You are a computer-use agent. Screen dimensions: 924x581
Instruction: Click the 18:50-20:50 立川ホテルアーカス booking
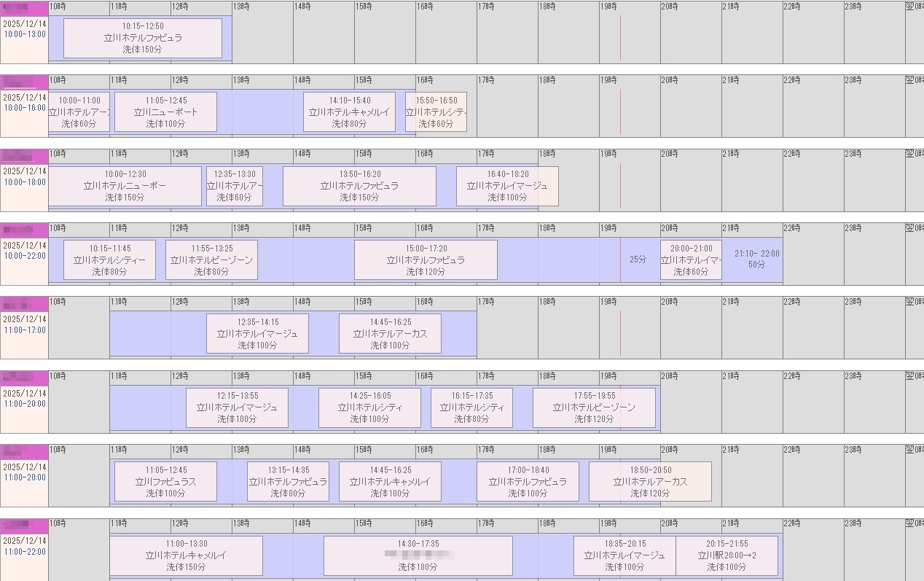tap(650, 482)
